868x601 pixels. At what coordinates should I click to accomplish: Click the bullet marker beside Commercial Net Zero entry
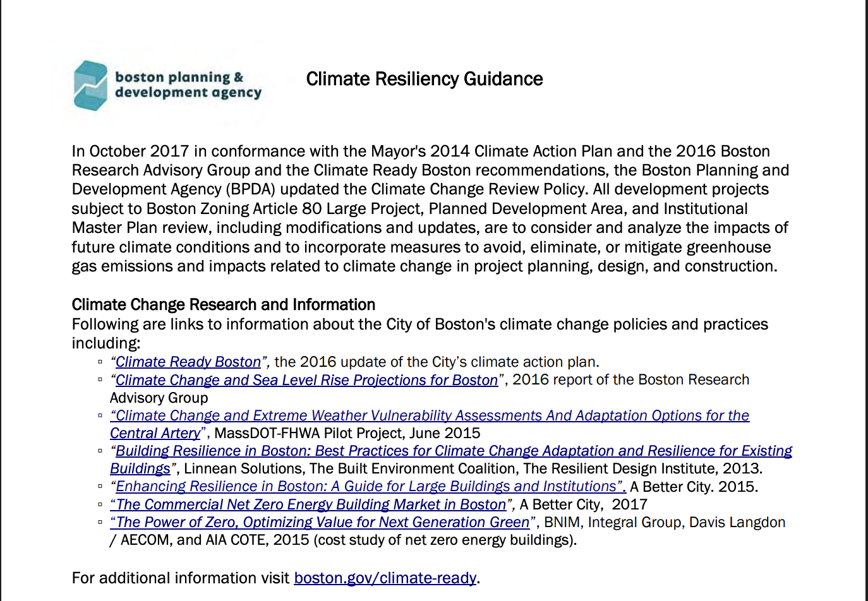(x=99, y=504)
